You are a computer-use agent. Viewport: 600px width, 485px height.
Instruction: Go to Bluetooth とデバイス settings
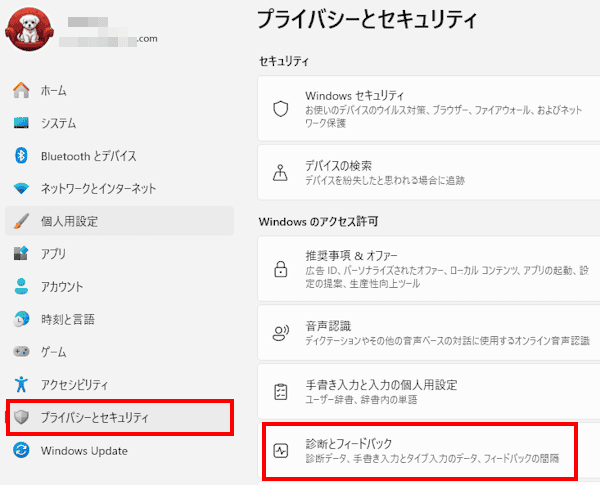pyautogui.click(x=119, y=156)
